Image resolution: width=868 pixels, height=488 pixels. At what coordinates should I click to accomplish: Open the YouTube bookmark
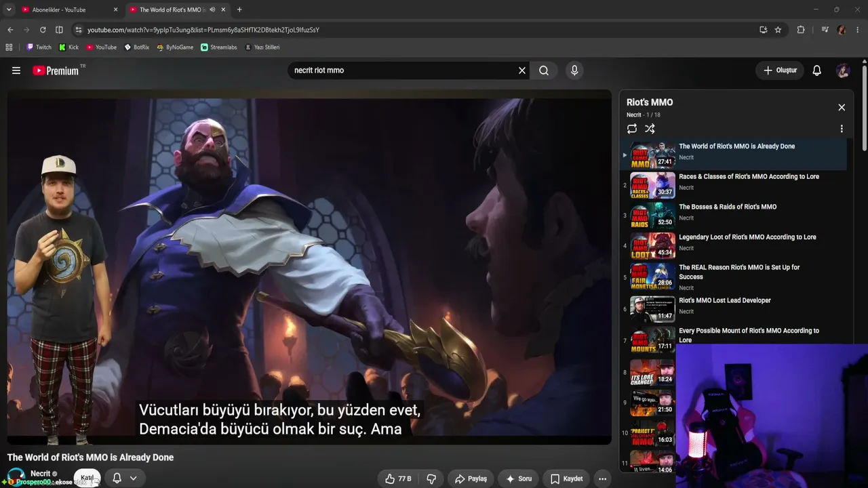click(x=101, y=47)
